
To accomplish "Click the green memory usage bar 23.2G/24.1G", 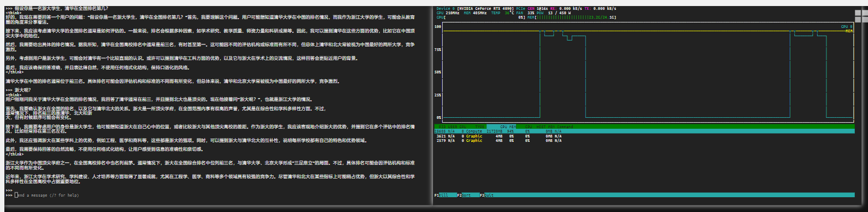I will [576, 18].
